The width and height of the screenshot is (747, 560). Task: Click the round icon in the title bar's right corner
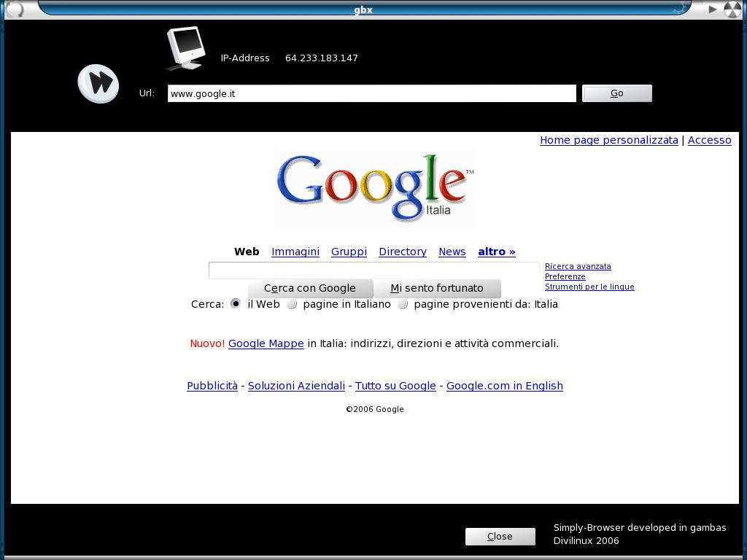(x=732, y=9)
